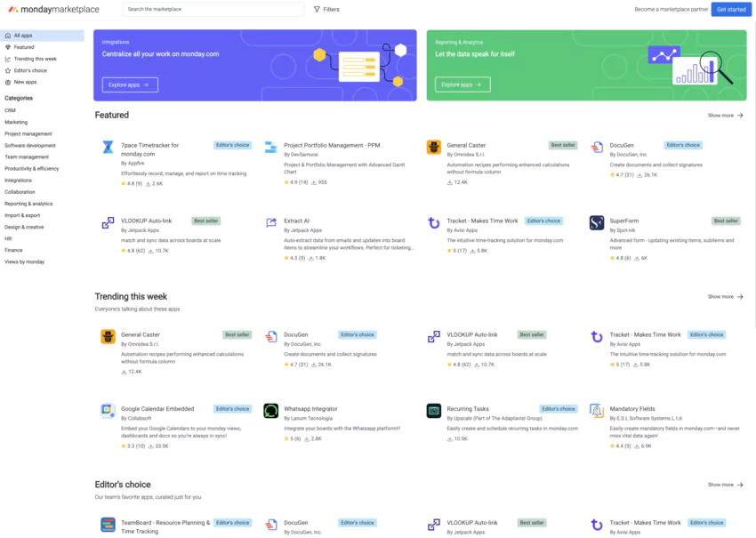This screenshot has width=756, height=538.
Task: Select the Team management category
Action: (x=27, y=157)
